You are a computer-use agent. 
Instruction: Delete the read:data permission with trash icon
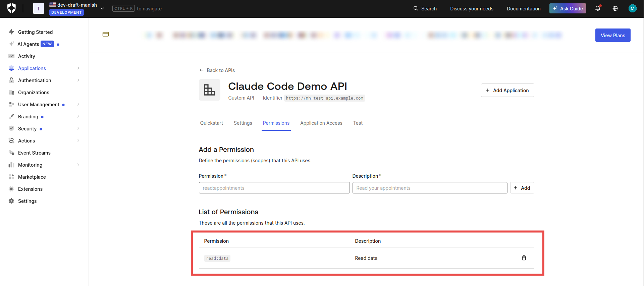coord(524,258)
